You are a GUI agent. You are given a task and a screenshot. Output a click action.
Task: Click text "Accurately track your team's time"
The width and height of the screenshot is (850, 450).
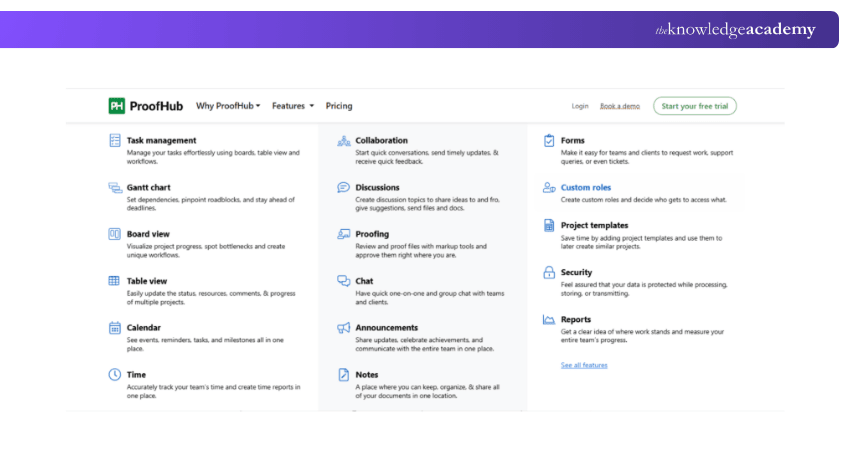[x=175, y=387]
